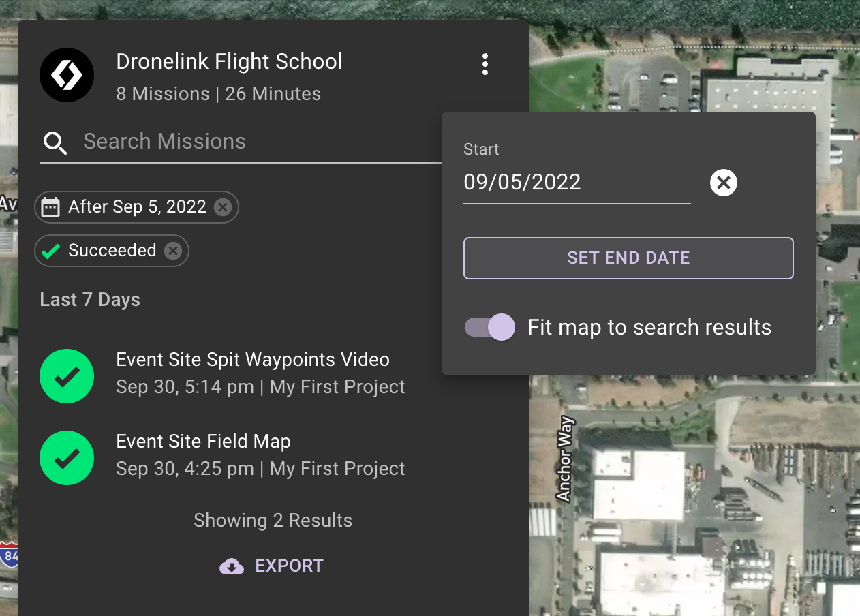This screenshot has width=860, height=616.
Task: Clear the start date with X button
Action: click(x=724, y=183)
